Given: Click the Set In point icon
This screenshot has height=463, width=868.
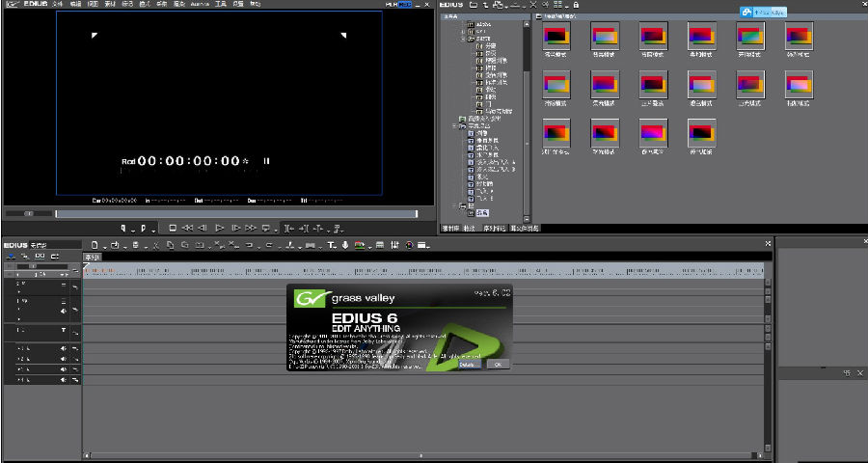Looking at the screenshot, I should (123, 228).
